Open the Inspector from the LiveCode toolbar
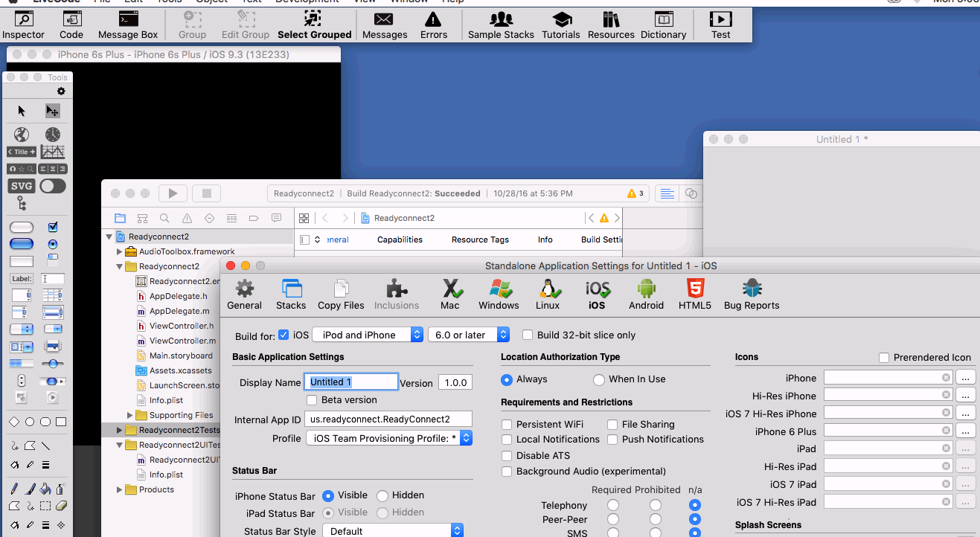 (x=23, y=25)
